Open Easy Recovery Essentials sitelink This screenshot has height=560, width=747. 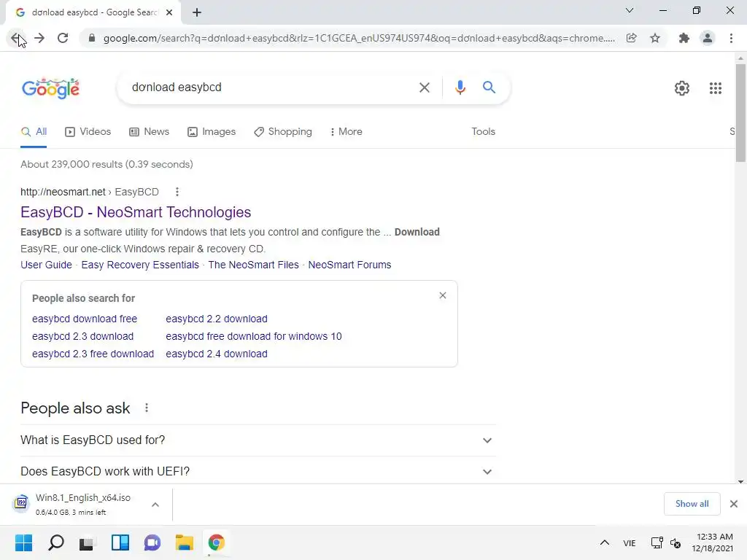pyautogui.click(x=140, y=265)
